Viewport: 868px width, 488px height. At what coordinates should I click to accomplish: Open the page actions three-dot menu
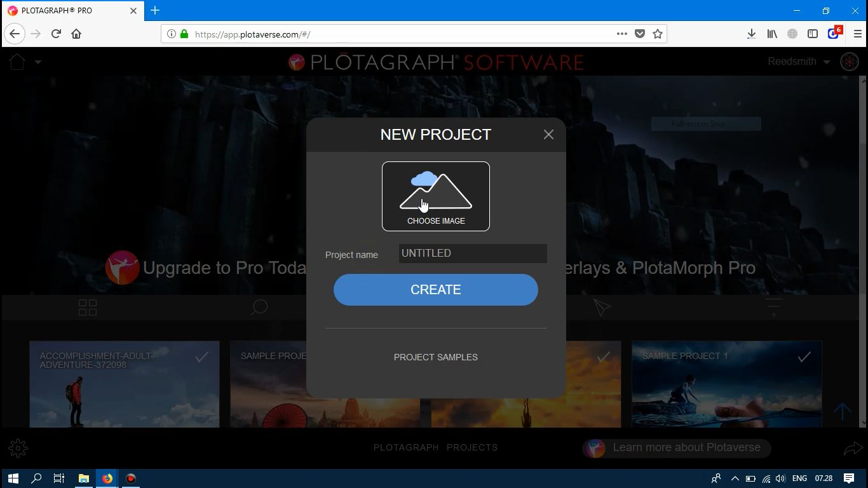pyautogui.click(x=622, y=34)
